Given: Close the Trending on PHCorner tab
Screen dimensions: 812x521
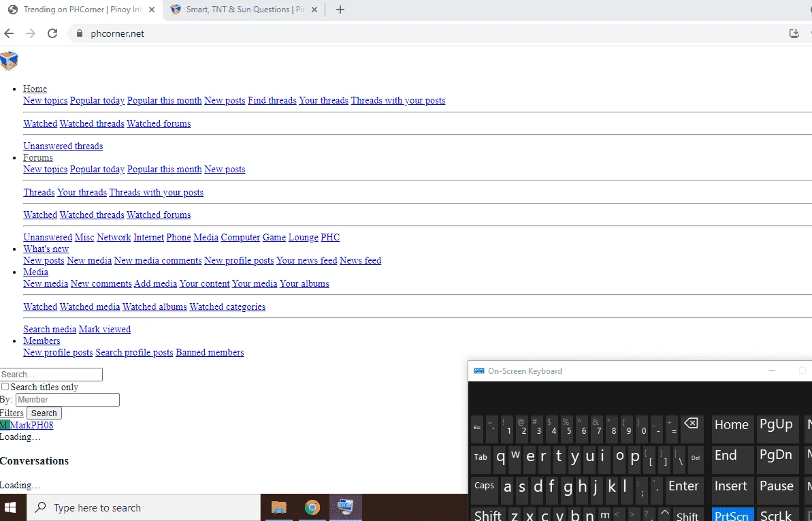Looking at the screenshot, I should [152, 10].
